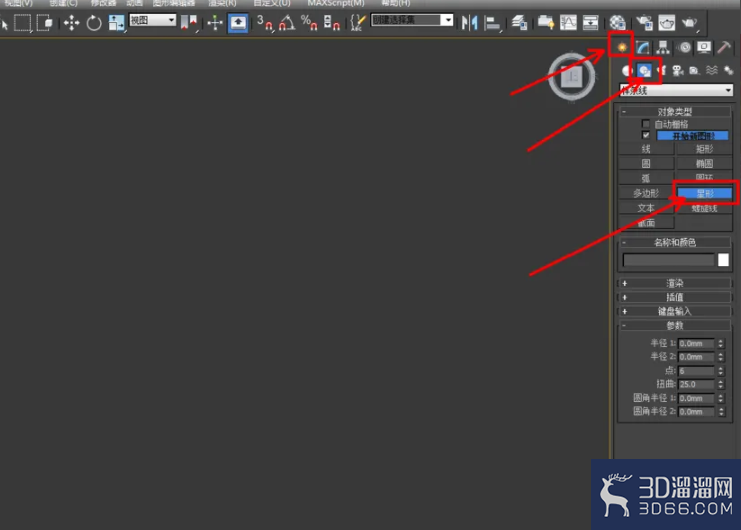Open the Curve Editor icon
The height and width of the screenshot is (530, 741).
point(569,22)
